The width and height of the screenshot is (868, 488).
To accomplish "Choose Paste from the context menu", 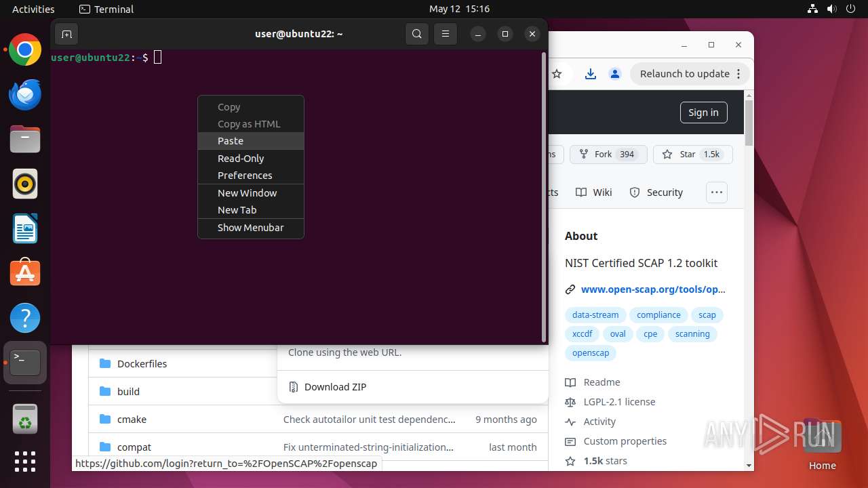I will (251, 141).
